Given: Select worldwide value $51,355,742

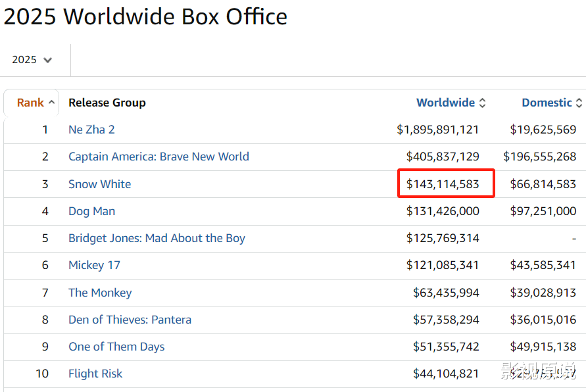Looking at the screenshot, I should tap(446, 347).
